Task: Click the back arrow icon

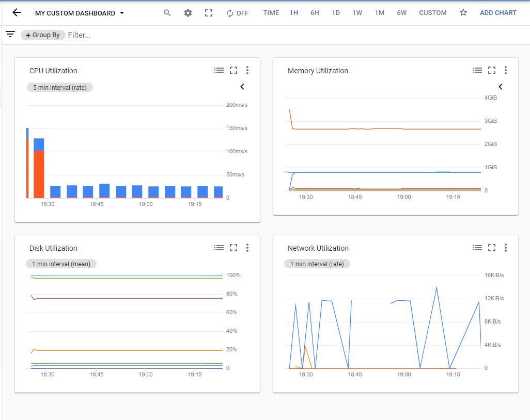Action: pos(17,13)
